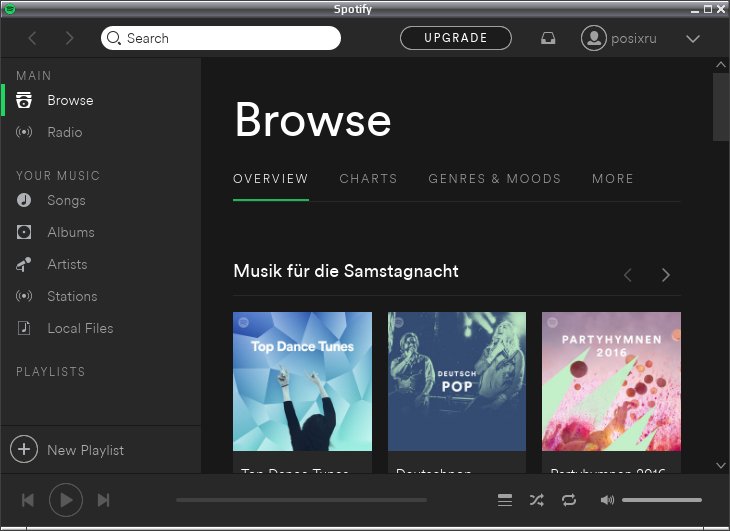
Task: Click the scrollbar up arrow
Action: (721, 65)
